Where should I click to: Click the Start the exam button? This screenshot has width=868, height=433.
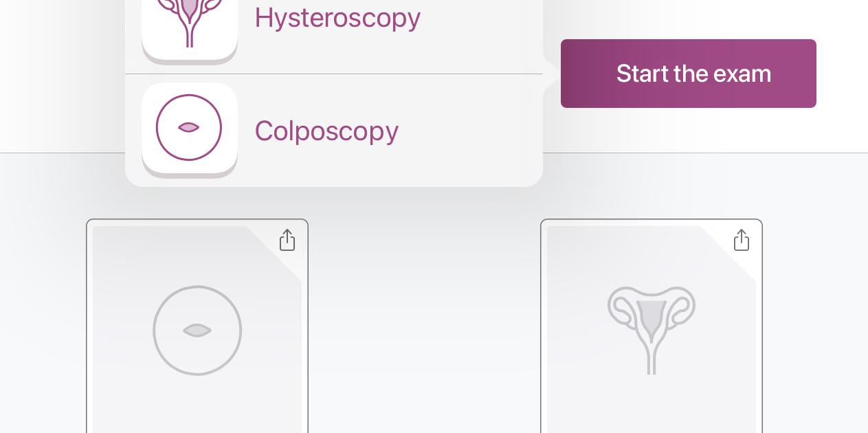[689, 74]
